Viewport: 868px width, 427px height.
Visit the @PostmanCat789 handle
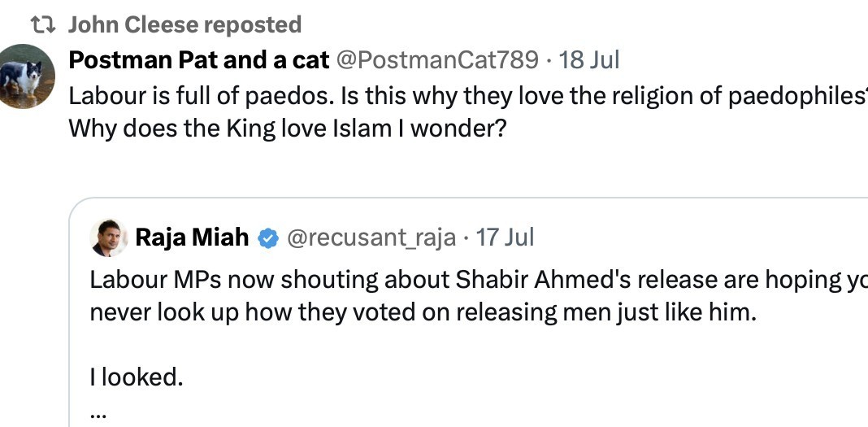pyautogui.click(x=436, y=60)
